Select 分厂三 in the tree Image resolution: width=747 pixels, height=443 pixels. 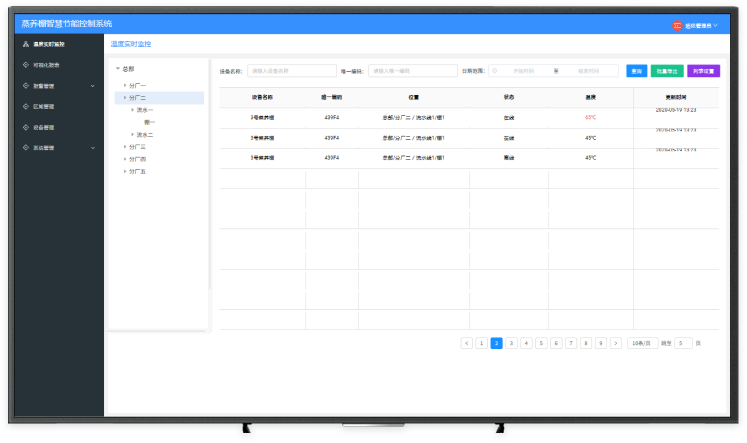[138, 147]
